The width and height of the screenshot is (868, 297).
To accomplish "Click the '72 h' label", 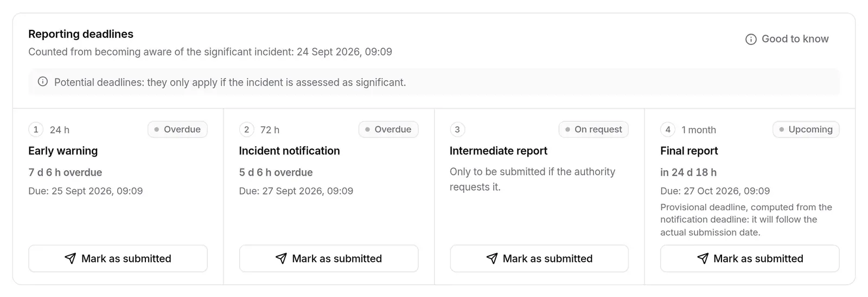I will [x=270, y=130].
